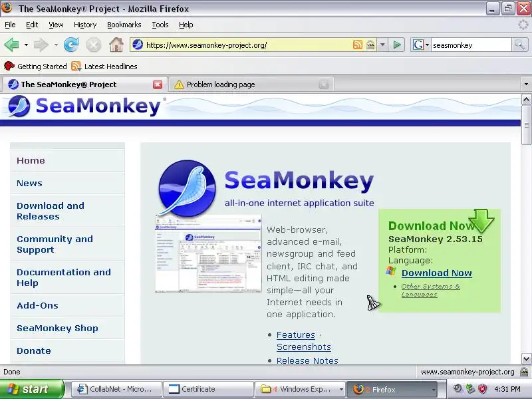Expand the Windows Explorer taskbar group
The image size is (532, 399).
341,389
